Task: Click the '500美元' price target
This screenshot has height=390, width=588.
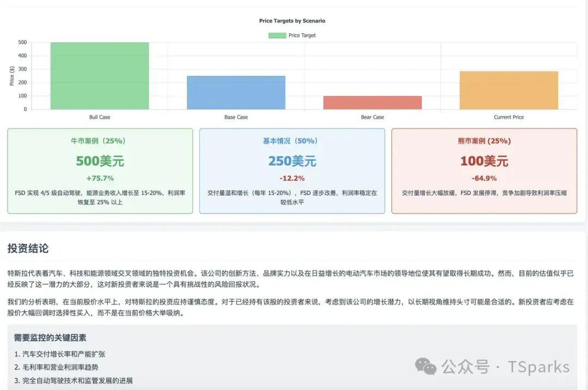Action: coord(100,161)
